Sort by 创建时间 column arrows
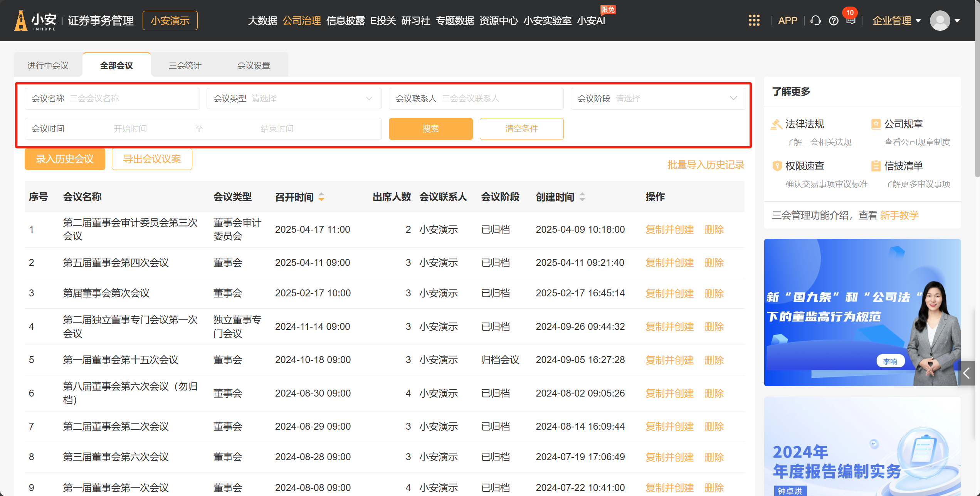Viewport: 980px width, 496px height. click(x=582, y=197)
